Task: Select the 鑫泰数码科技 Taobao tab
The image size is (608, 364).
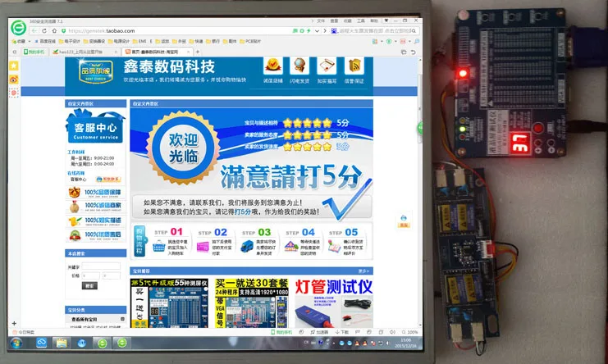Action: tap(155, 52)
